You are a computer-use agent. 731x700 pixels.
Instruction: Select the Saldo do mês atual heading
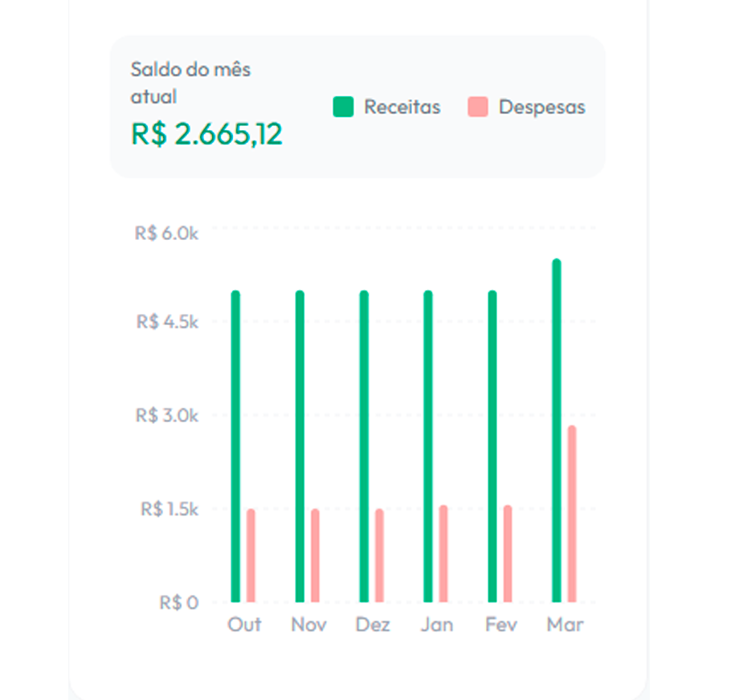click(190, 83)
